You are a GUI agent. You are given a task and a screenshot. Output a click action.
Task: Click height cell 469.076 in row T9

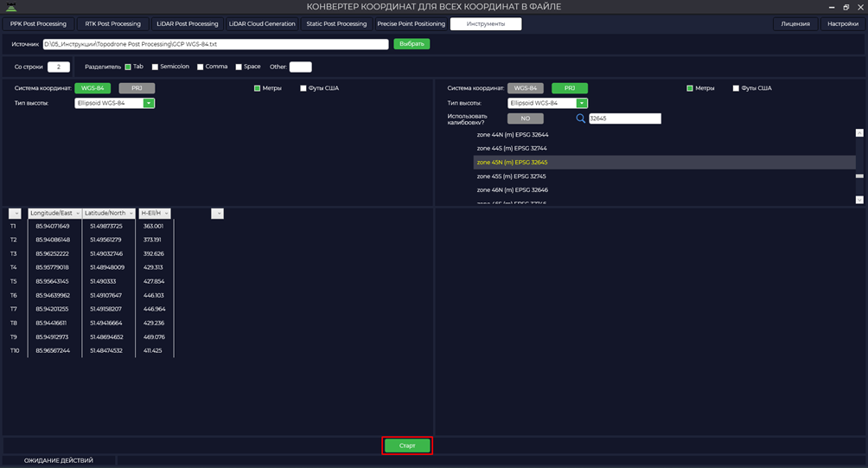click(x=154, y=337)
